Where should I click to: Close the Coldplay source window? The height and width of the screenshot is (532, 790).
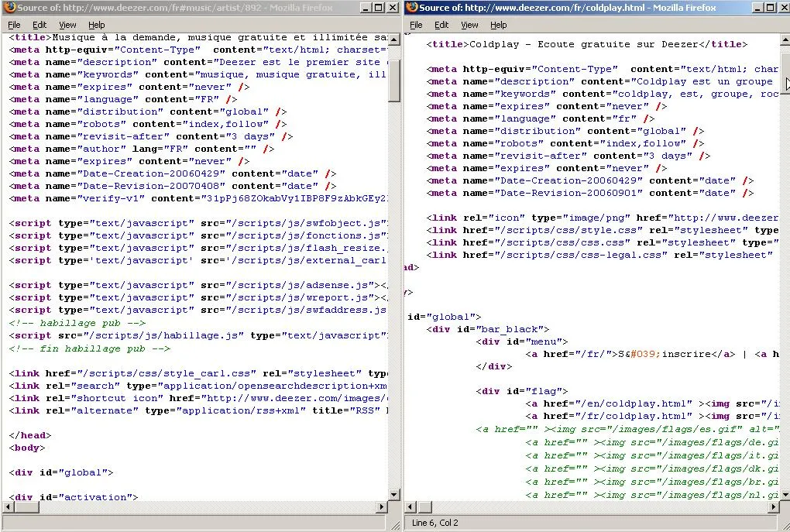click(783, 8)
